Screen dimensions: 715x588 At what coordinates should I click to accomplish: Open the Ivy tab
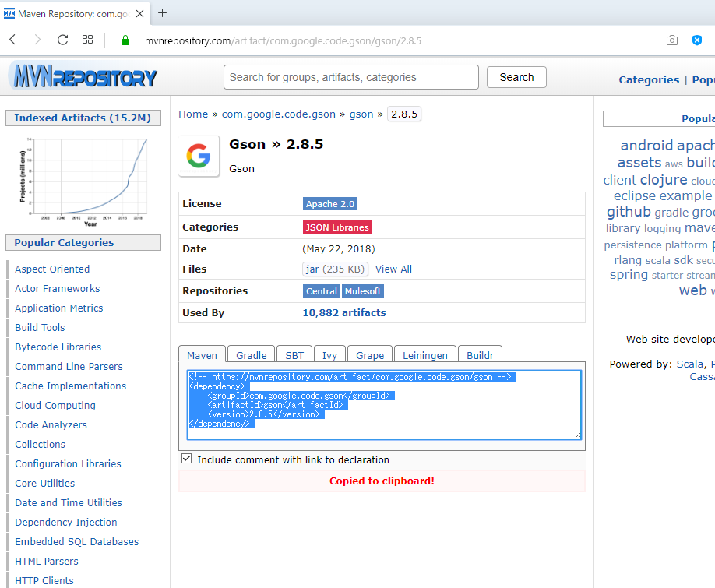(x=329, y=355)
